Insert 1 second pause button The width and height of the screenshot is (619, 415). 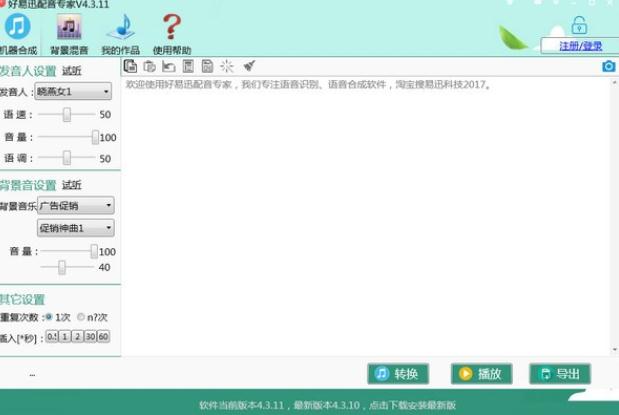point(65,336)
